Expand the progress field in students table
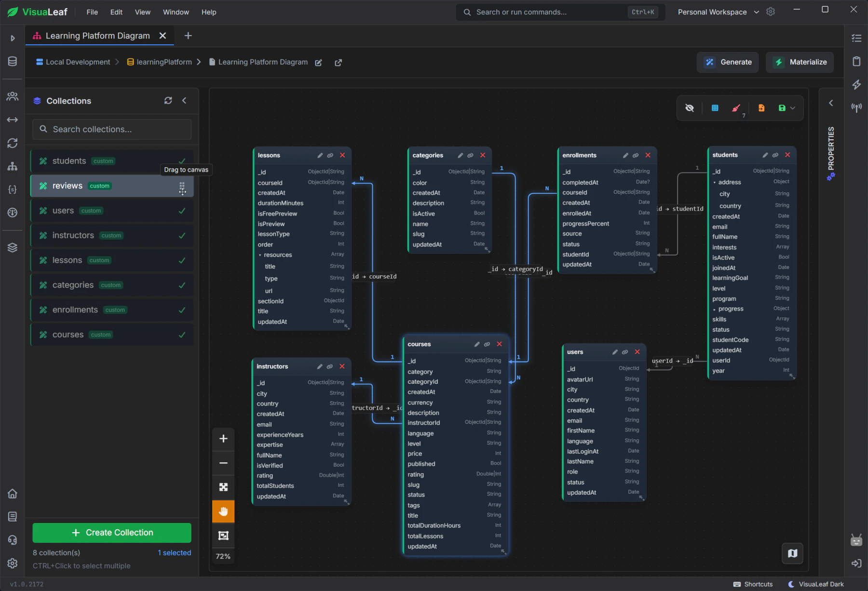This screenshot has width=868, height=591. pyautogui.click(x=715, y=309)
